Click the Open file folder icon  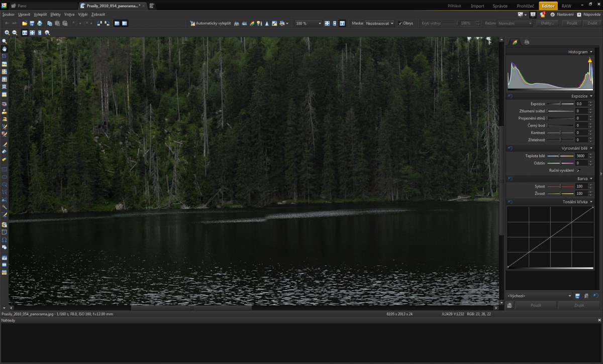click(25, 24)
